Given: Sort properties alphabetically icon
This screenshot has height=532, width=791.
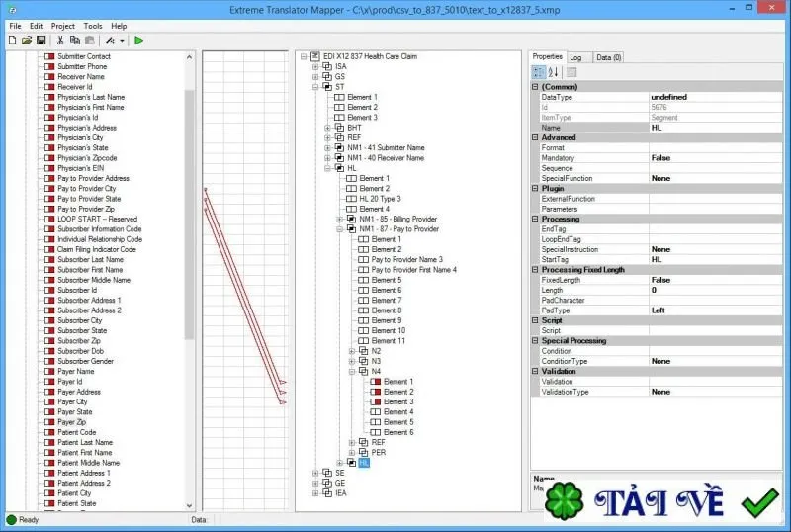Looking at the screenshot, I should pos(554,73).
